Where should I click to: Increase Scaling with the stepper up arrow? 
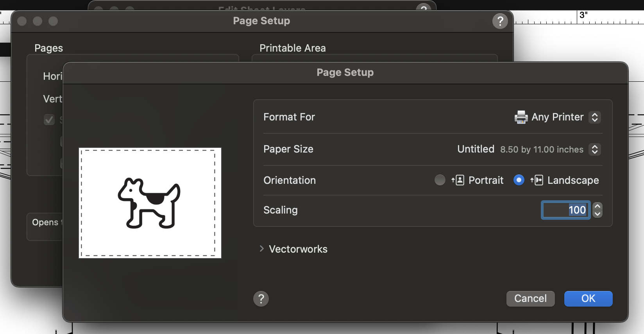[x=597, y=206]
